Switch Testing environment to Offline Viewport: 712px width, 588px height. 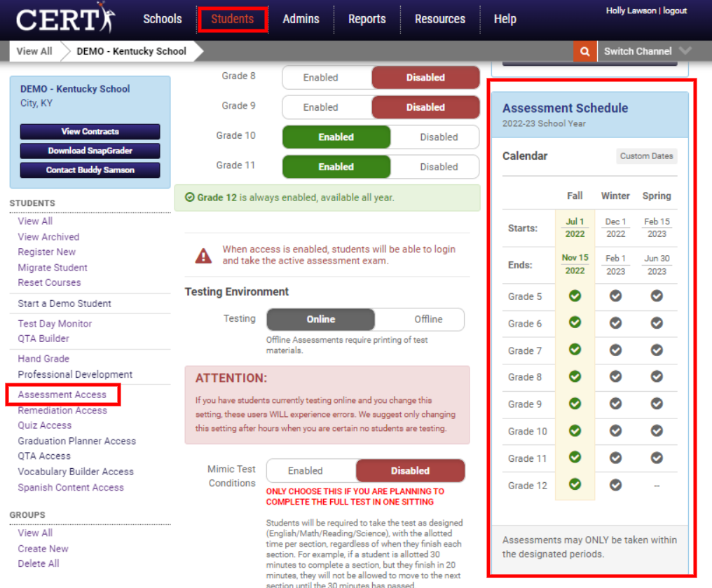tap(427, 320)
